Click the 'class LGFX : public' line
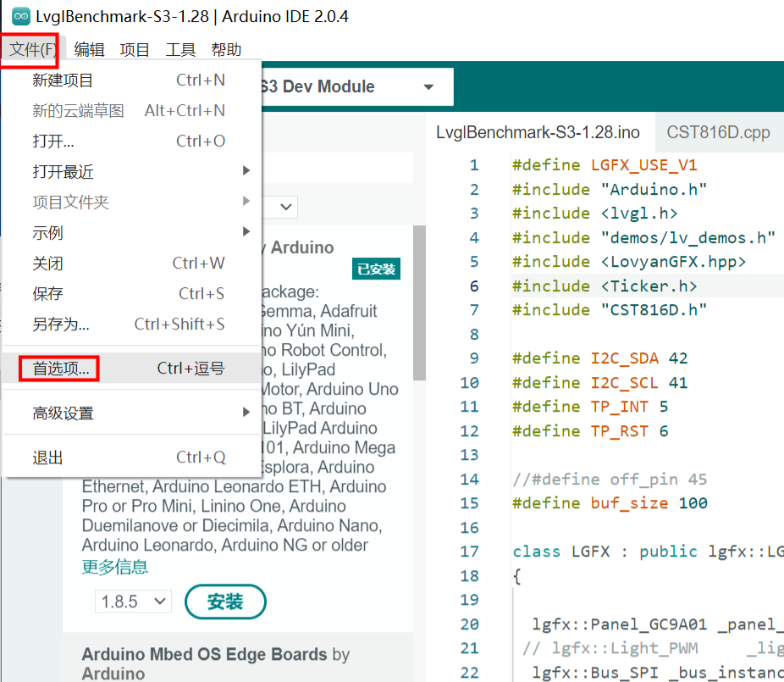The width and height of the screenshot is (784, 682). point(648,552)
